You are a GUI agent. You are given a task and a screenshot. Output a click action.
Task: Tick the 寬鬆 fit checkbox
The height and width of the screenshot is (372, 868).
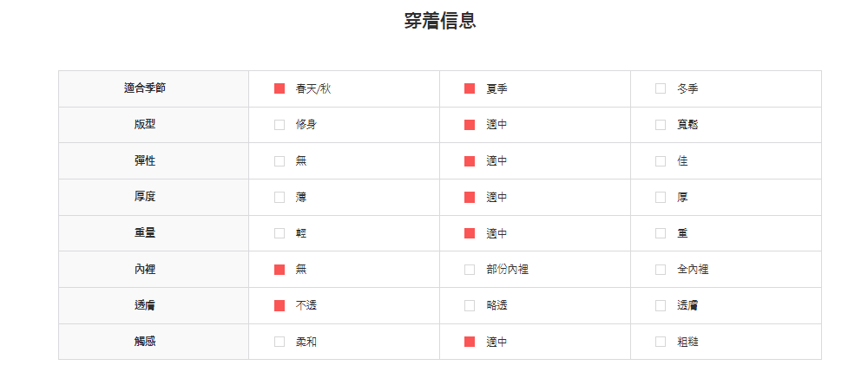point(661,125)
